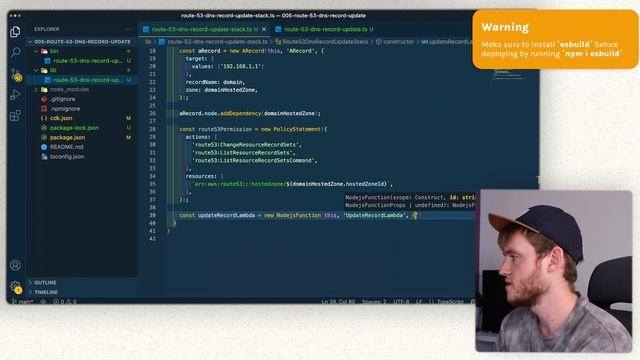Click the UTF-8 encoding status entry
Image resolution: width=640 pixels, height=360 pixels.
click(x=401, y=301)
